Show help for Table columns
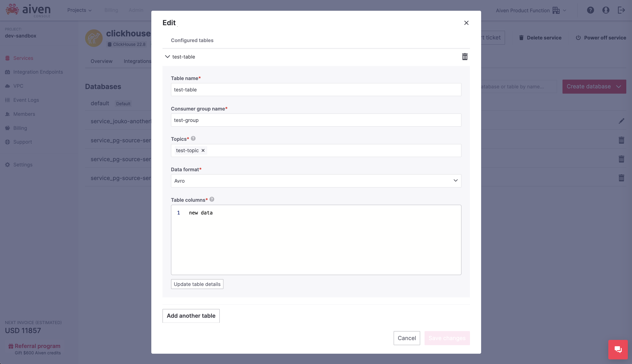Screen dimensions: 632x364 [x=212, y=200]
